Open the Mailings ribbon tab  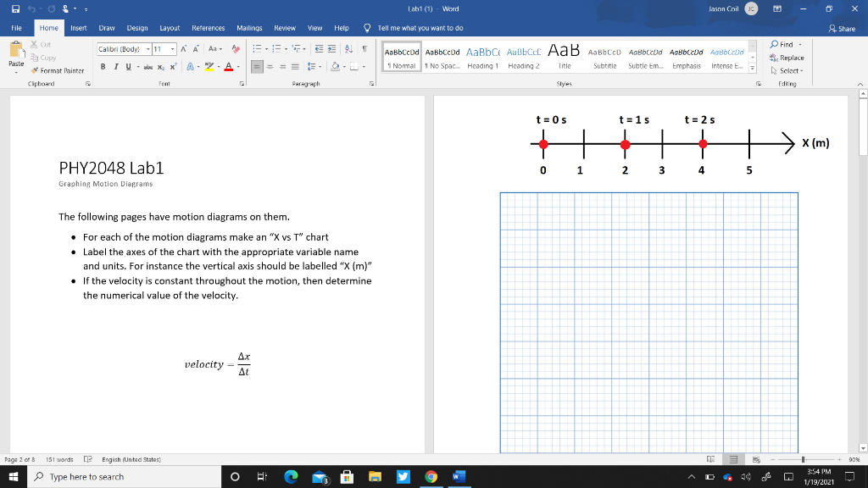249,27
